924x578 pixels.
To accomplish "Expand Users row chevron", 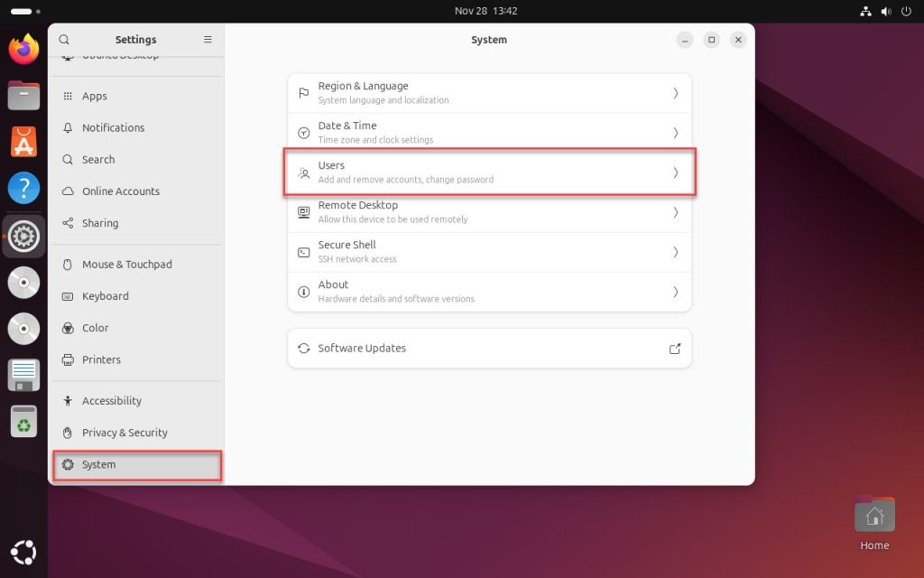I will coord(675,172).
